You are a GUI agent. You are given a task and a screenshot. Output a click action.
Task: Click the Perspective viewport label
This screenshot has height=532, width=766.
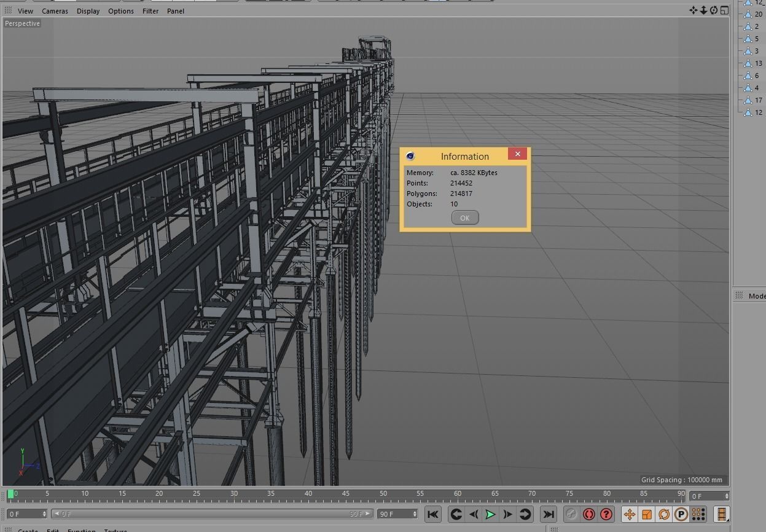[23, 23]
